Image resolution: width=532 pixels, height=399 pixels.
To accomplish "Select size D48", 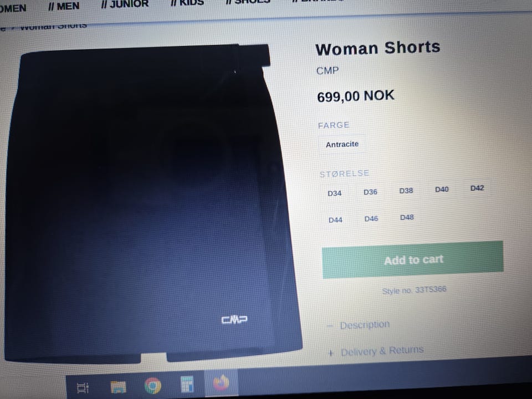I will point(407,217).
